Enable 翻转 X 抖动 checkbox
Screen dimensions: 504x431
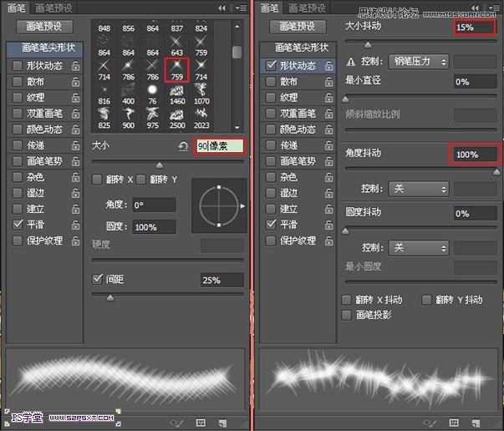pyautogui.click(x=346, y=300)
